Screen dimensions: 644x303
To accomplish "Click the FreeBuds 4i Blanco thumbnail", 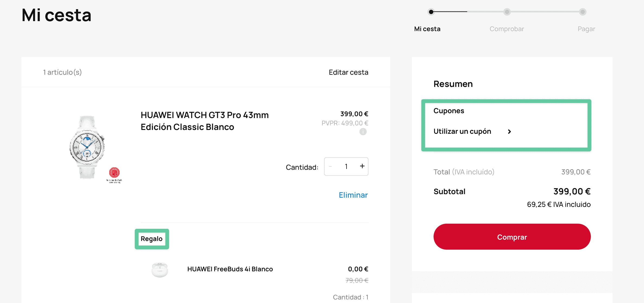I will (159, 269).
